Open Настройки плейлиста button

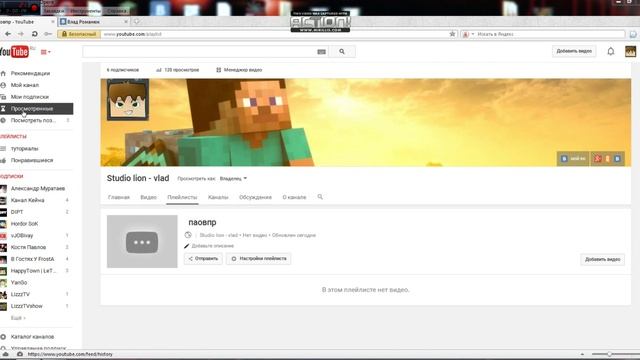[x=259, y=259]
